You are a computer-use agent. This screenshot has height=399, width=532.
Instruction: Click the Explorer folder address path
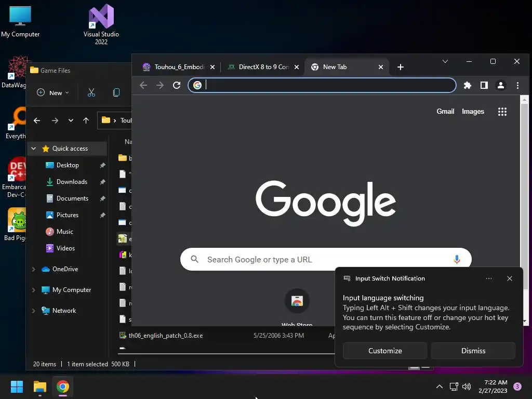115,121
